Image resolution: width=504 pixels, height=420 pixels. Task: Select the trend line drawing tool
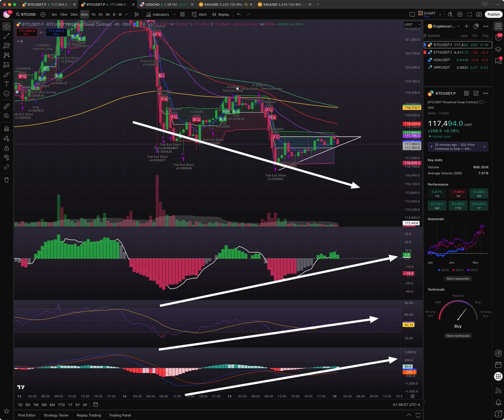click(x=7, y=36)
